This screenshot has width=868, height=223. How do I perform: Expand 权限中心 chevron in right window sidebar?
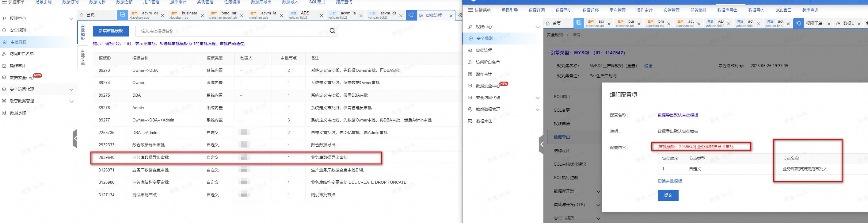click(x=538, y=27)
